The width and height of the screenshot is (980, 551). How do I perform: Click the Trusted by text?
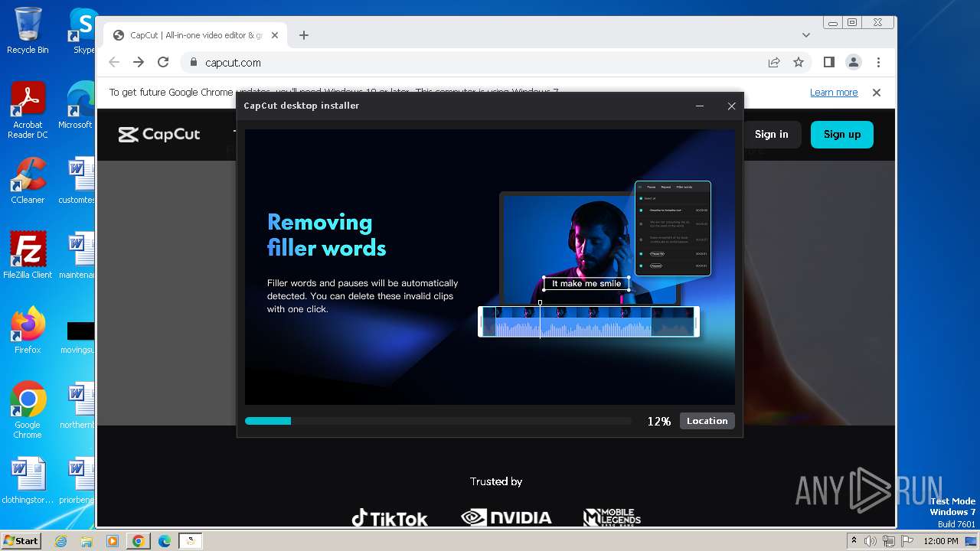pyautogui.click(x=496, y=481)
